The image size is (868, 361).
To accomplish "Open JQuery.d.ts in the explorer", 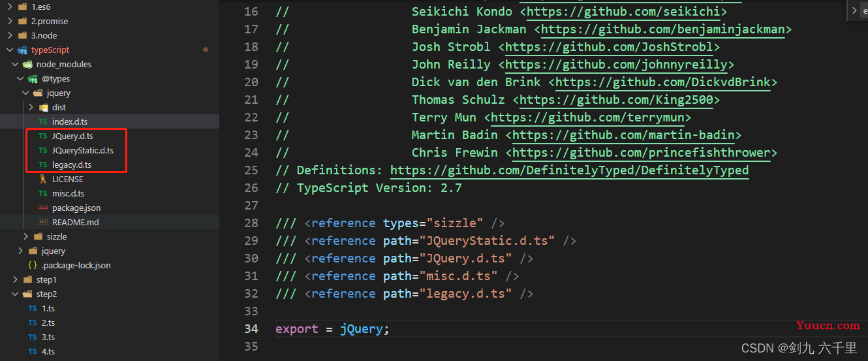I will click(72, 136).
